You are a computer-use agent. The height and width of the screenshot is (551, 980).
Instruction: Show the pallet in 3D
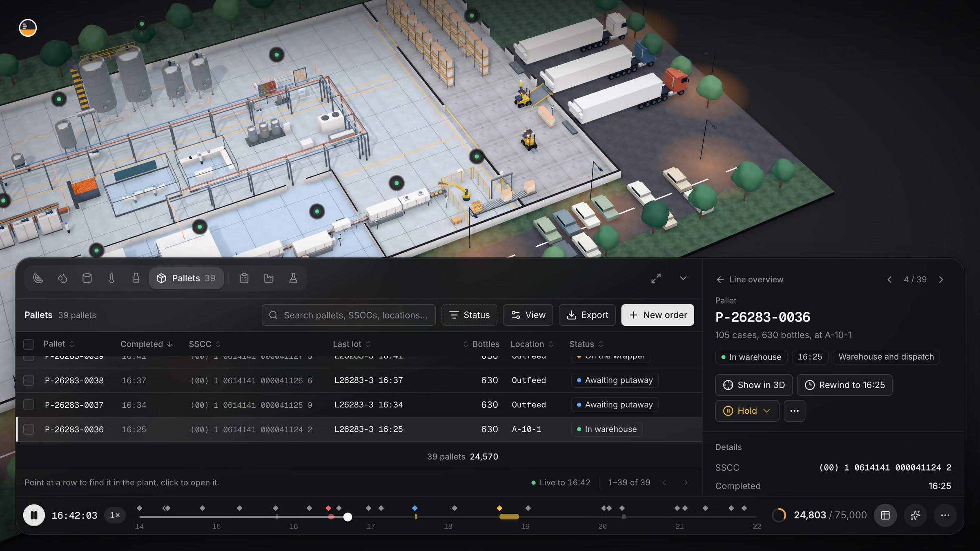(x=754, y=385)
